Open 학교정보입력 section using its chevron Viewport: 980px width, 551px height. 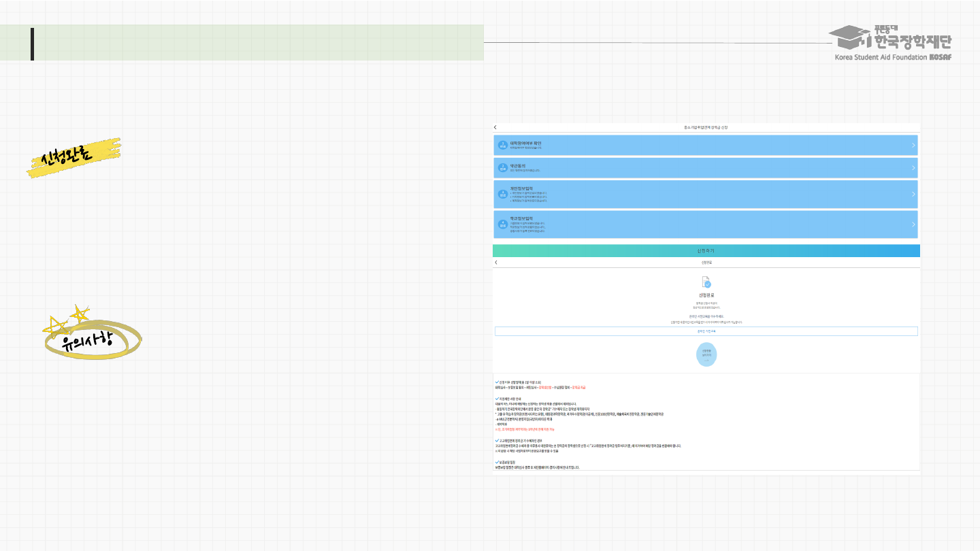click(913, 224)
